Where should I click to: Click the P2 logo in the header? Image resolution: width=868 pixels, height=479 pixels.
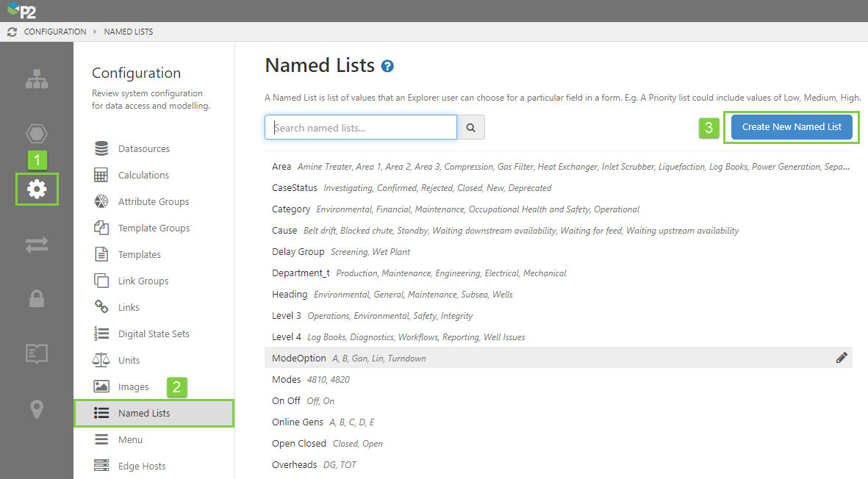(21, 10)
